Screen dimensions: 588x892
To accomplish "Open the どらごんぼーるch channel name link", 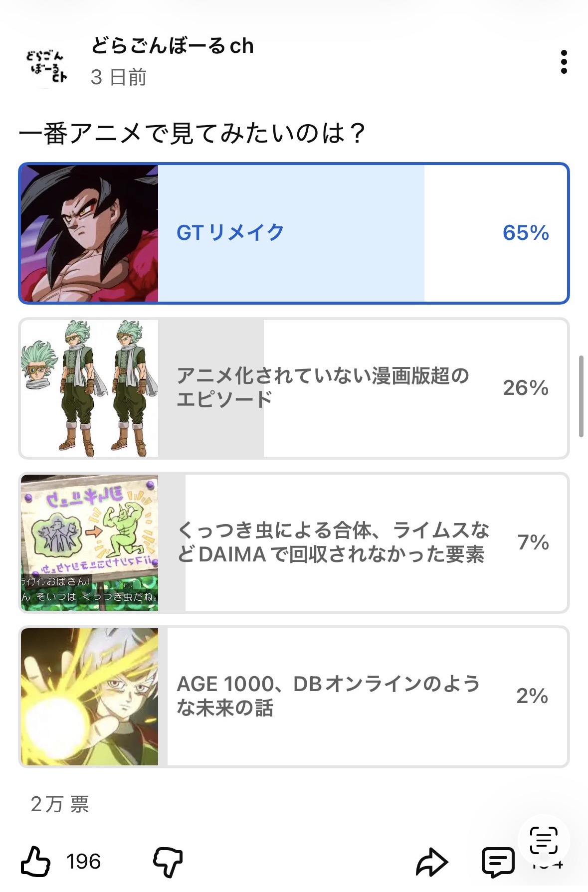I will pos(173,46).
